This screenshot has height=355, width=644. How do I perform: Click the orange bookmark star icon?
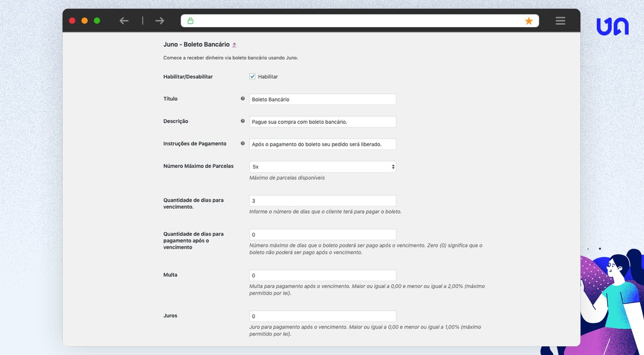pos(529,21)
